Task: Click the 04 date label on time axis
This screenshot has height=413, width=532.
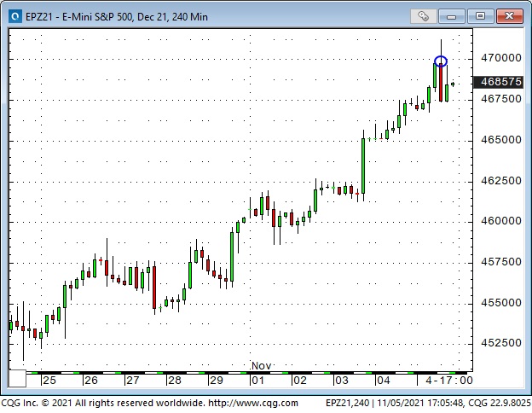Action: 384,381
